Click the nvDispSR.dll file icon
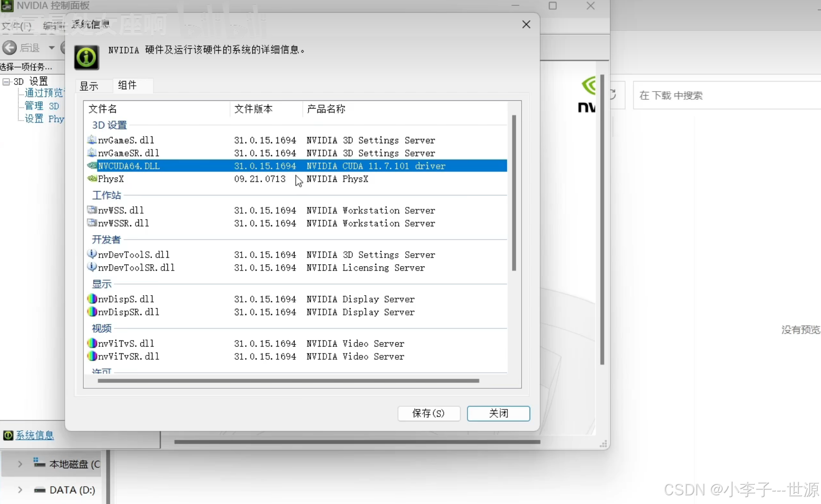 point(92,312)
